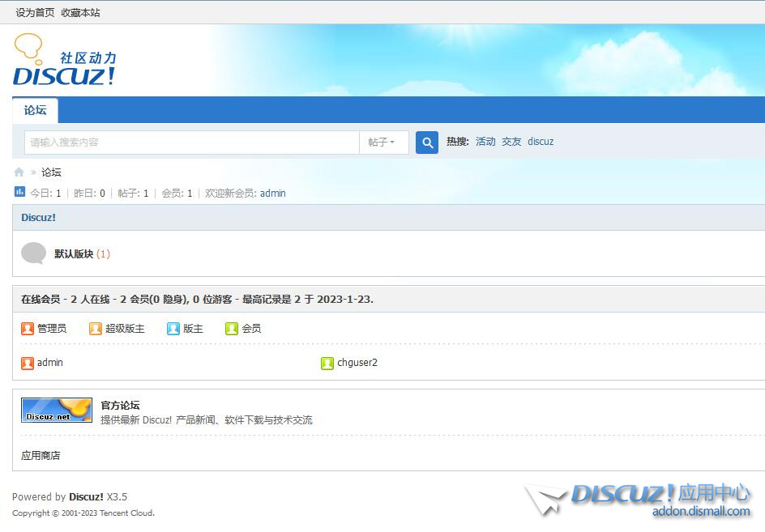Click 收藏本站 in the top bar
This screenshot has height=532, width=765.
pos(80,13)
